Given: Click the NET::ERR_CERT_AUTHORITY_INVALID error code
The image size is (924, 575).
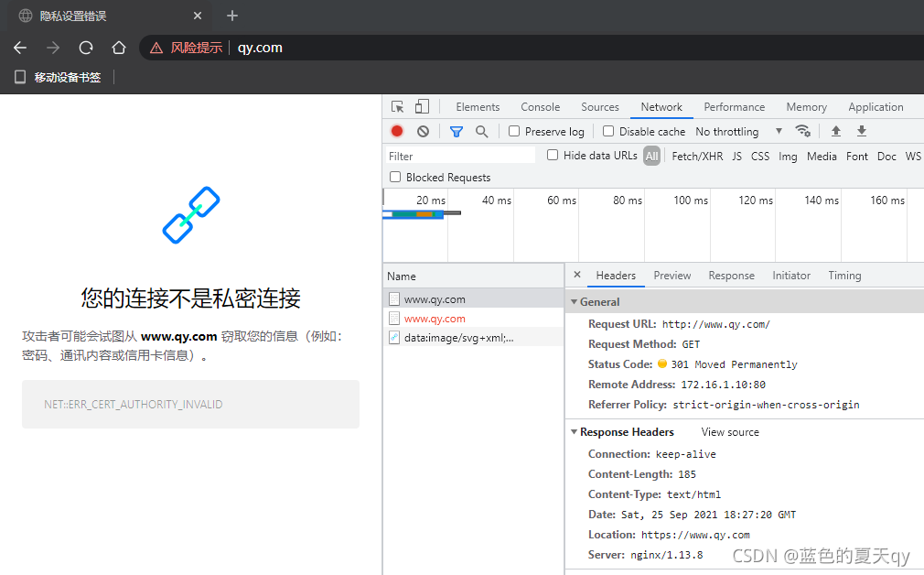Looking at the screenshot, I should pyautogui.click(x=134, y=405).
